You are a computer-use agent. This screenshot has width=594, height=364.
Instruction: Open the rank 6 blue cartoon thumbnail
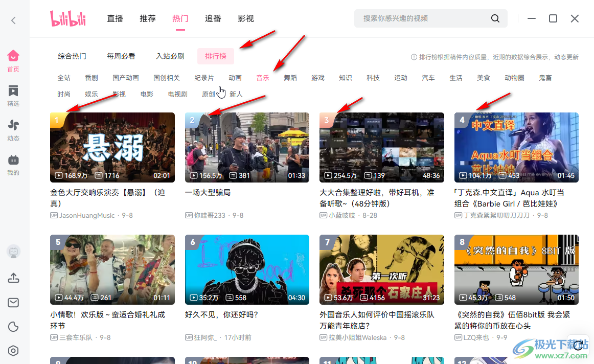tap(247, 270)
